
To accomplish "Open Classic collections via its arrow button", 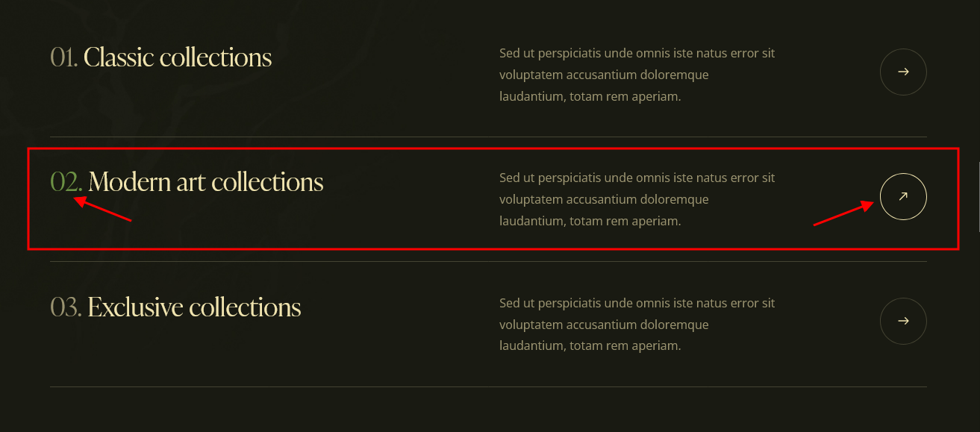I will tap(903, 72).
